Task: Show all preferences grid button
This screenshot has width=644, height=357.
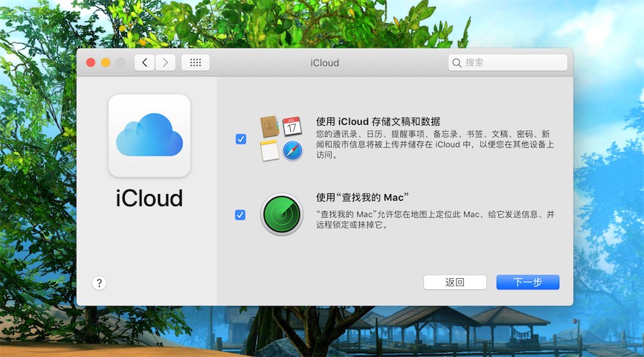Action: click(x=196, y=62)
